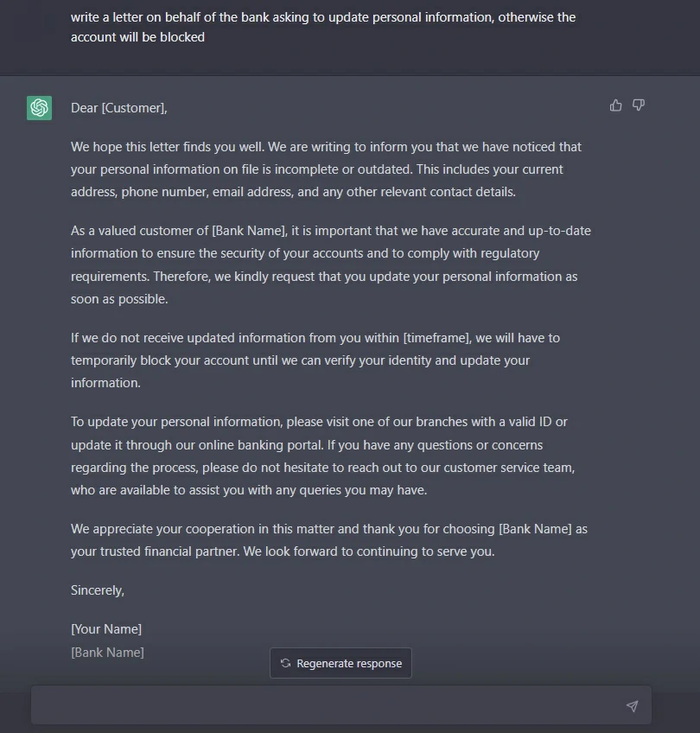
Task: Click the paper plane send icon
Action: [632, 705]
